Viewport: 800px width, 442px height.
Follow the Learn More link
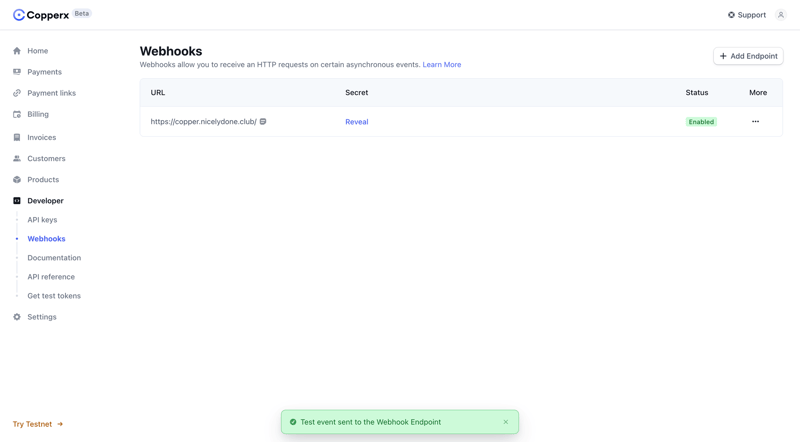[x=442, y=64]
